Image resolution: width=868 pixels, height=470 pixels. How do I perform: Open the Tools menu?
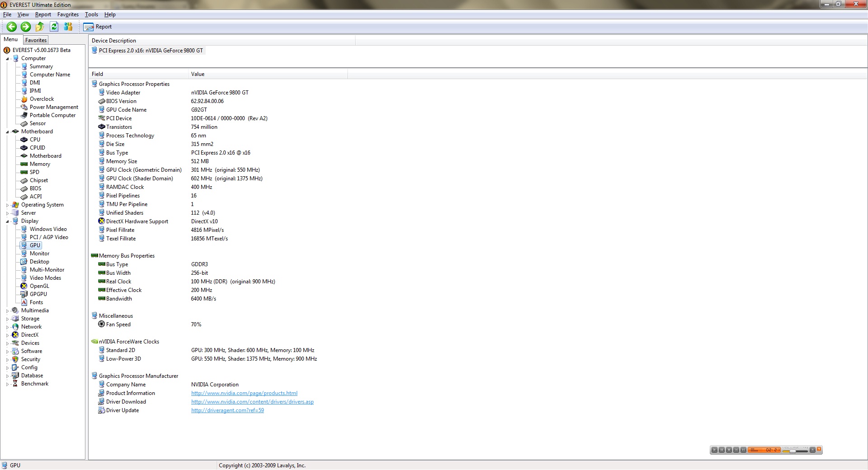(91, 14)
